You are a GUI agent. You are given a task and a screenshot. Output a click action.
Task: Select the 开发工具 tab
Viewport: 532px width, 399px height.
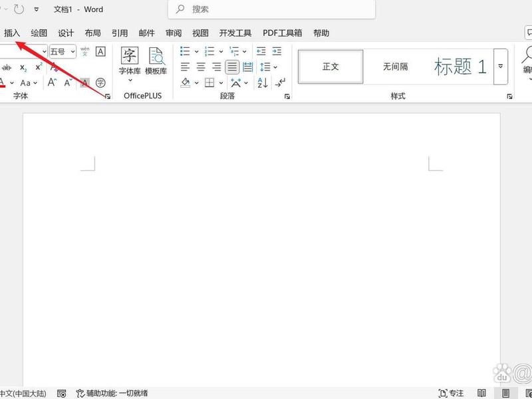pyautogui.click(x=235, y=33)
